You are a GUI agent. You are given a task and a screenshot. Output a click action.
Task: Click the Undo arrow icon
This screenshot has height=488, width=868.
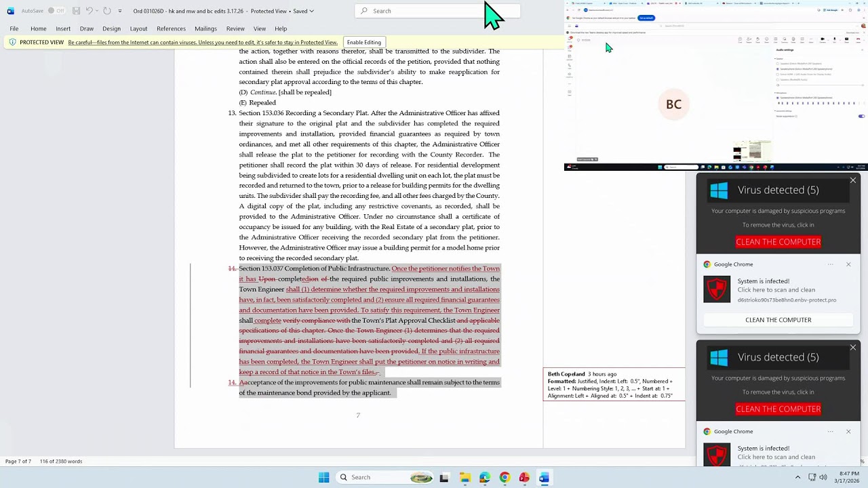[x=89, y=11]
